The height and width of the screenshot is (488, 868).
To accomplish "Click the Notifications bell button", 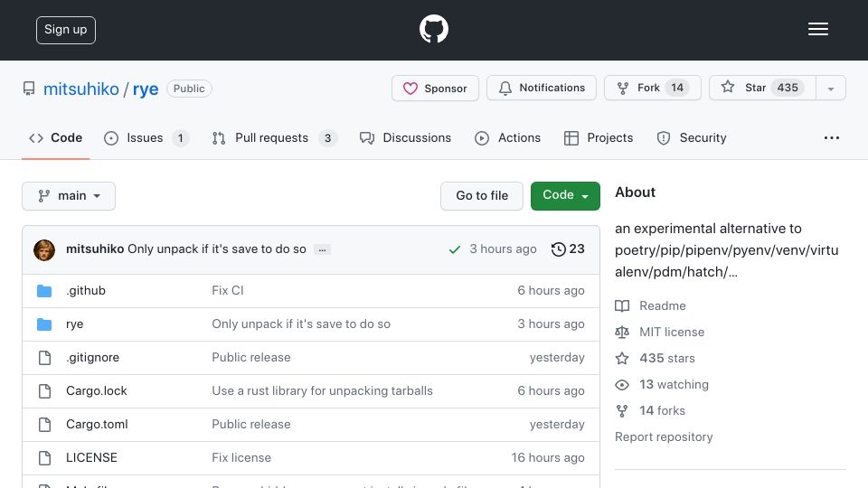I will coord(542,88).
